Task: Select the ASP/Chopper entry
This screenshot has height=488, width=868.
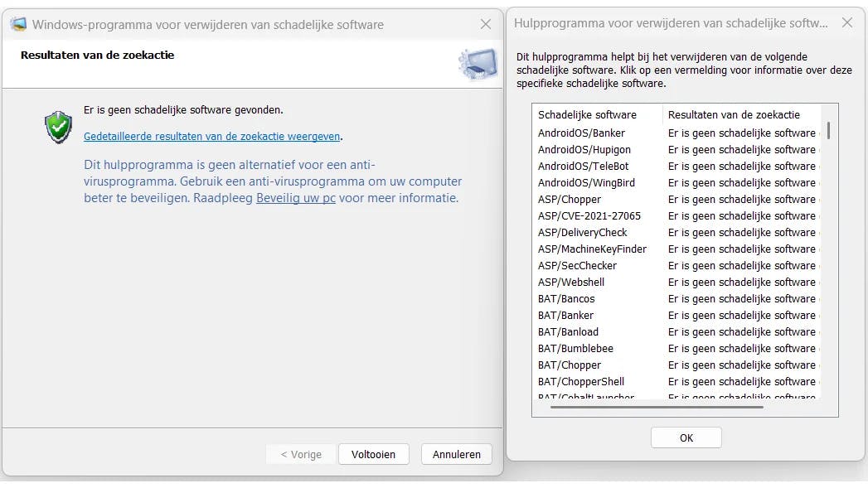Action: [569, 199]
